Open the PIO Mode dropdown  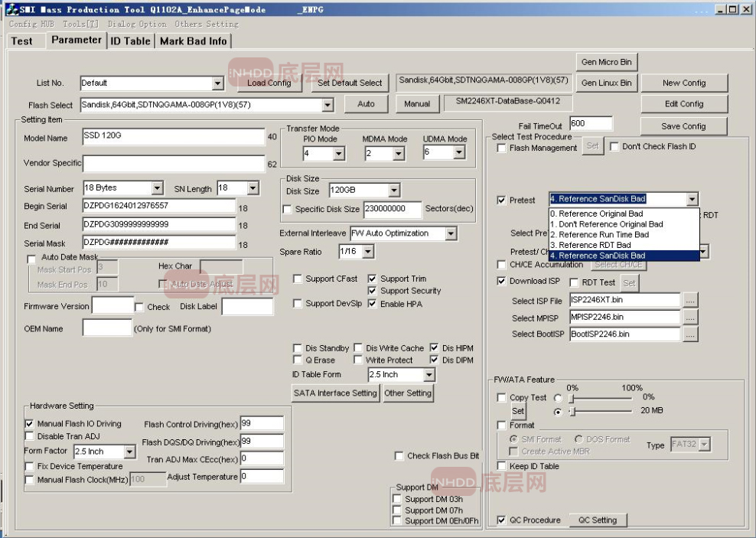[338, 154]
